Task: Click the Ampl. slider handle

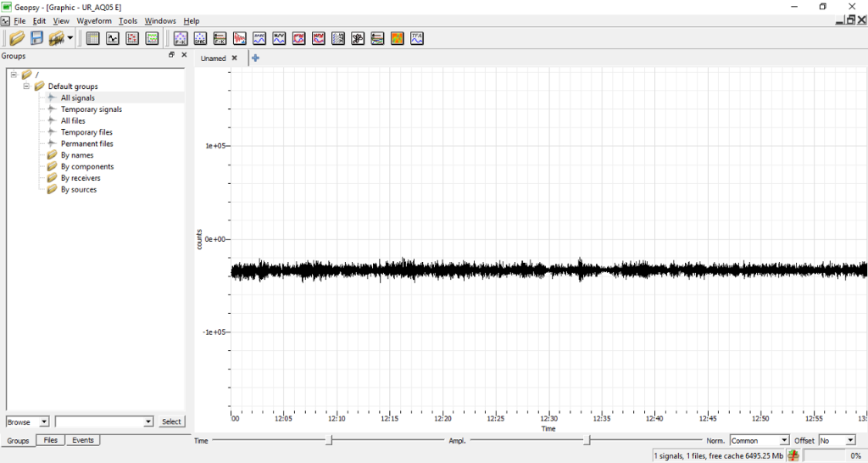Action: pyautogui.click(x=587, y=440)
